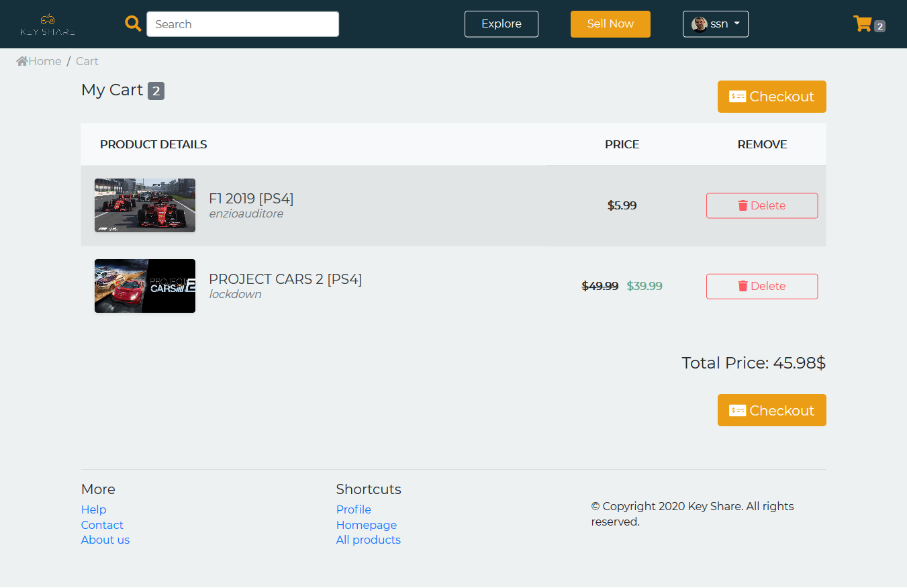Click the F1 2019 [PS4] title
The image size is (907, 588).
coord(251,199)
